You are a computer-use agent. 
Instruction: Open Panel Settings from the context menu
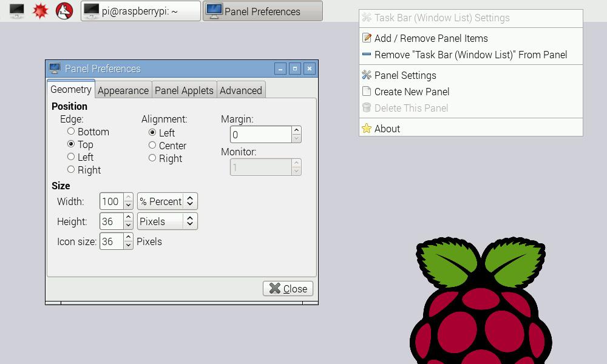point(405,75)
